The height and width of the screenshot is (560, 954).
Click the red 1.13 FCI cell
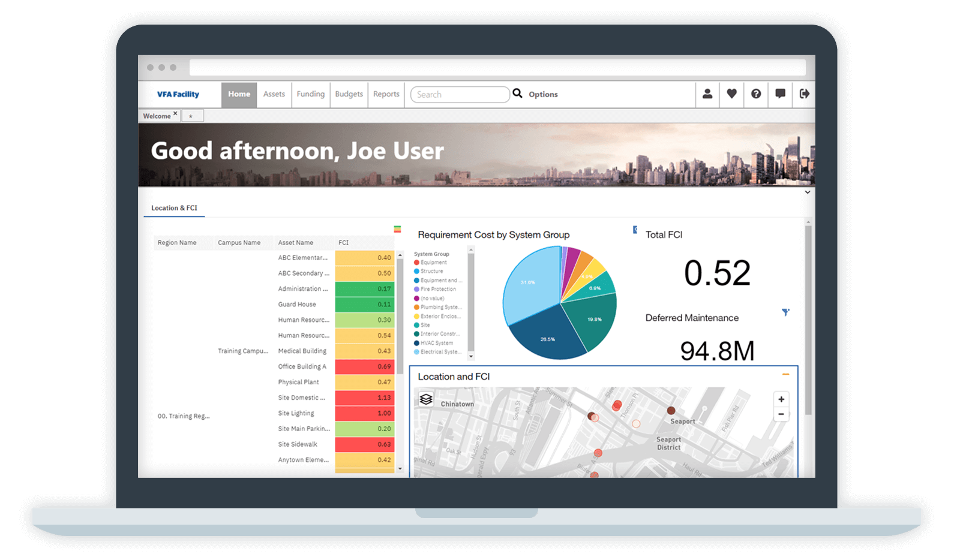pos(364,398)
